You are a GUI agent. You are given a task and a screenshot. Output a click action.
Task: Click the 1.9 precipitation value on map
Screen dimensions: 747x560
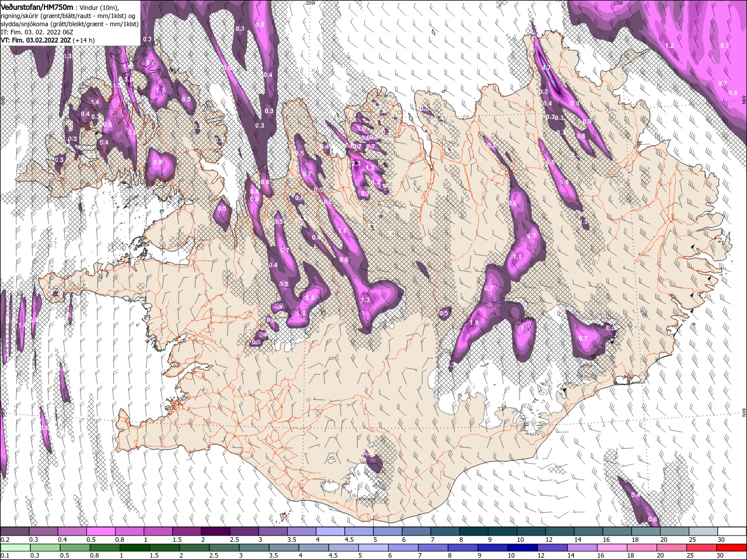click(474, 323)
